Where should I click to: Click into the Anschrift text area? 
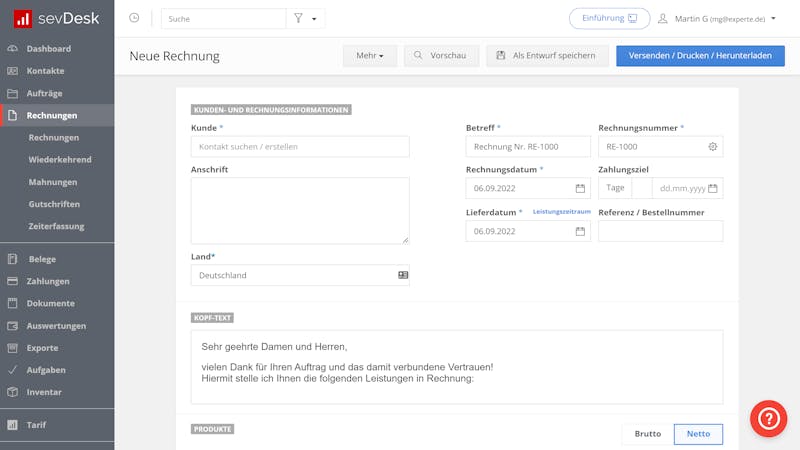(x=300, y=210)
